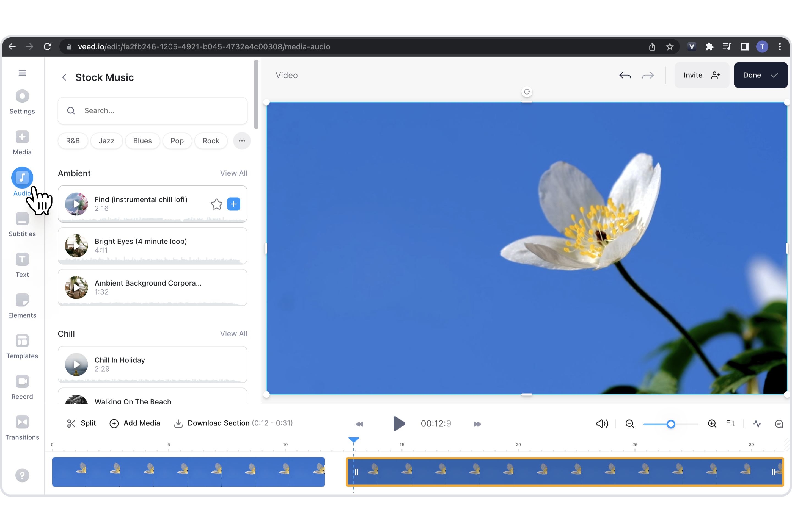The height and width of the screenshot is (532, 792).
Task: Click the stock music panel scrollbar
Action: [x=256, y=94]
